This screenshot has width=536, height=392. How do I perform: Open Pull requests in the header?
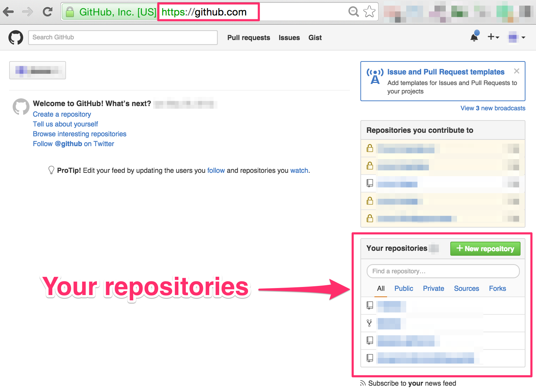(x=249, y=38)
